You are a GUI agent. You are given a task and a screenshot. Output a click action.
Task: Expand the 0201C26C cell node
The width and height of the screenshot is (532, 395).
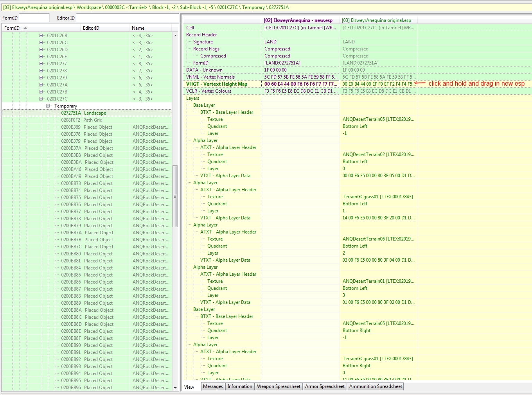41,43
